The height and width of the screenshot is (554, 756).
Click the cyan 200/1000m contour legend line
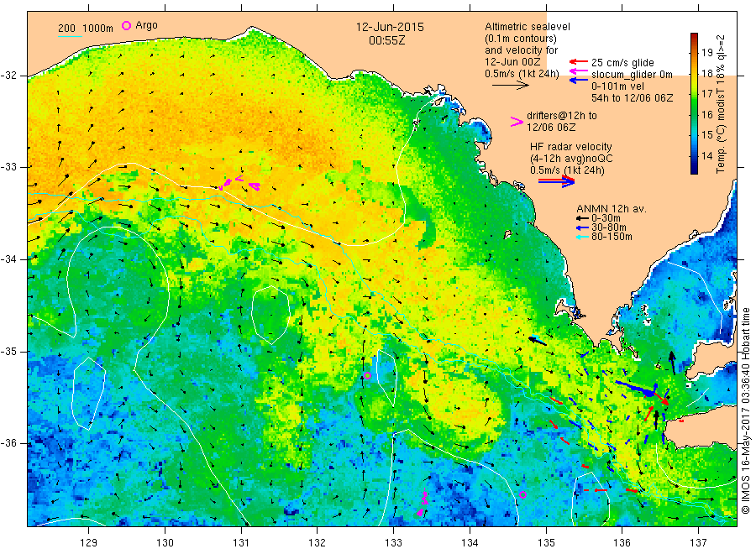pyautogui.click(x=70, y=35)
